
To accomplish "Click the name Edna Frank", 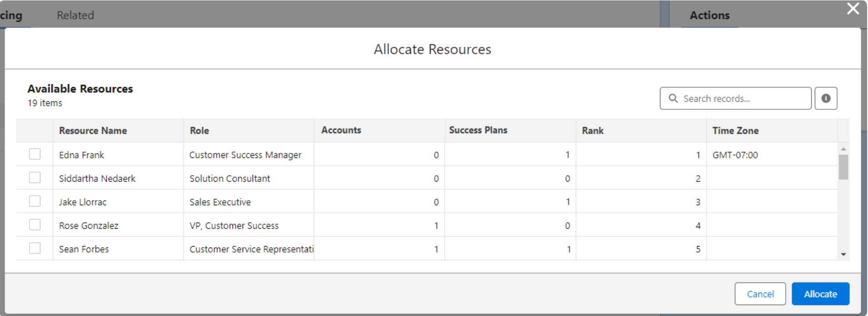I will (81, 155).
